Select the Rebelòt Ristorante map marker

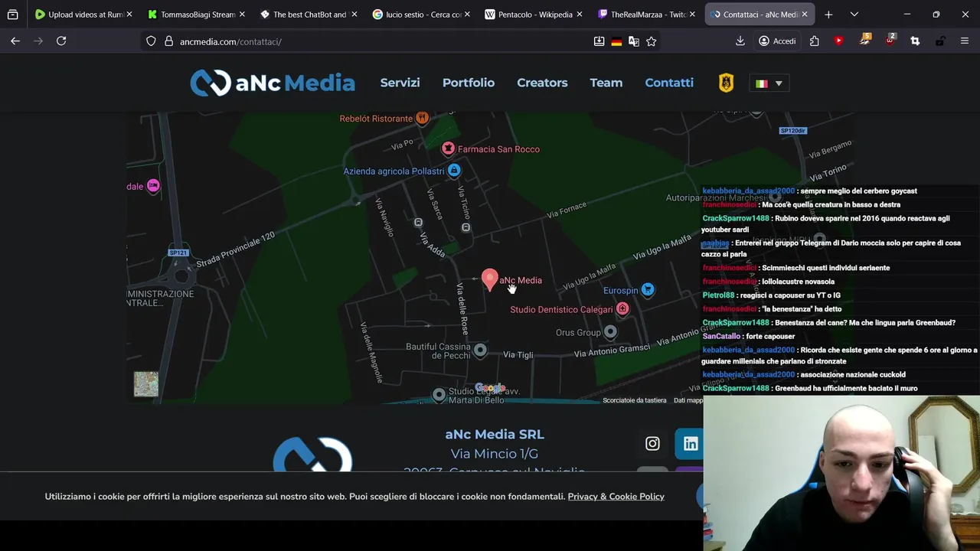click(x=422, y=118)
